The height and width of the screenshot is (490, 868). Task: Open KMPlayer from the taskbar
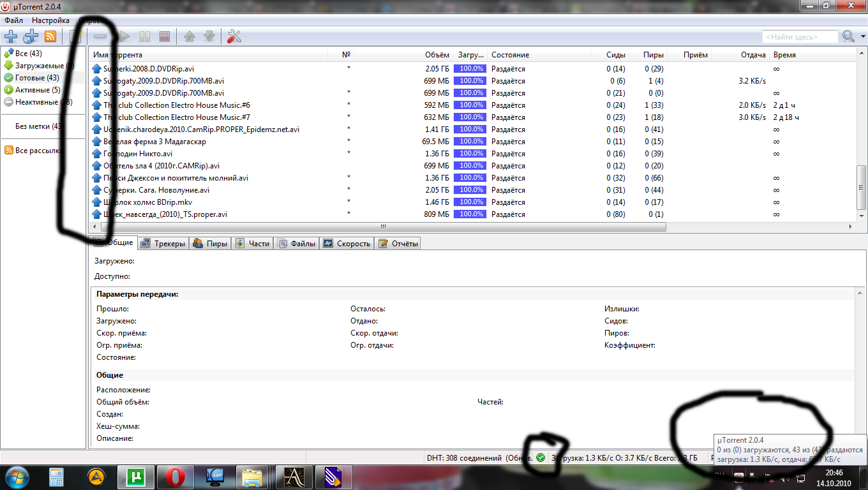tap(214, 477)
